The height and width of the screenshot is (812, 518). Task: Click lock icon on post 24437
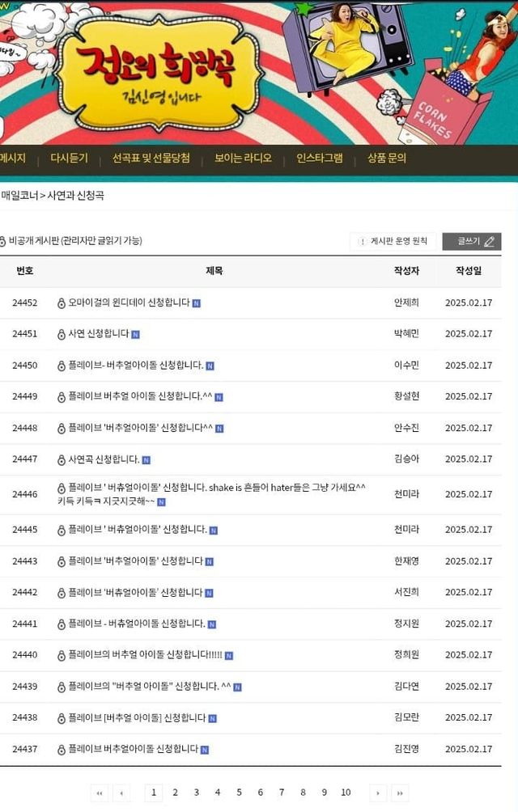point(61,750)
